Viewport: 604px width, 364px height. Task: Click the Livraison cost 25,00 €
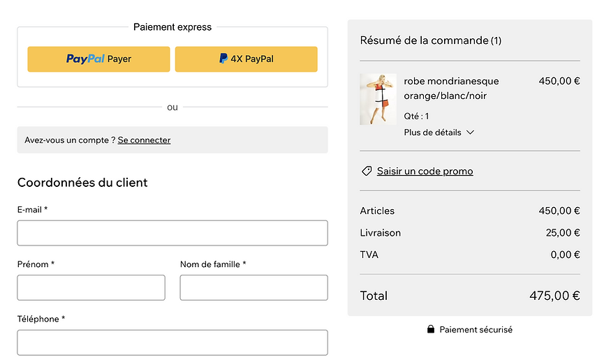(x=563, y=233)
